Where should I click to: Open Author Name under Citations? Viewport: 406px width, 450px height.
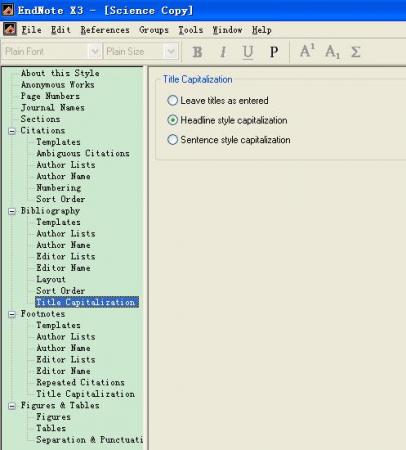tap(63, 176)
